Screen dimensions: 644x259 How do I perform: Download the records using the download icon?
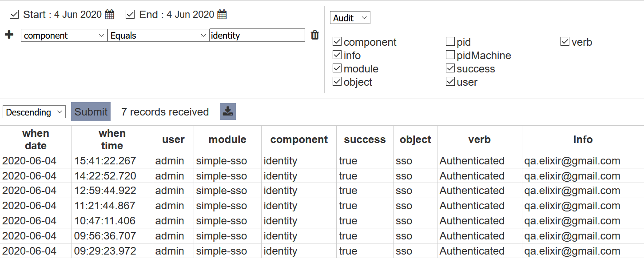[228, 112]
